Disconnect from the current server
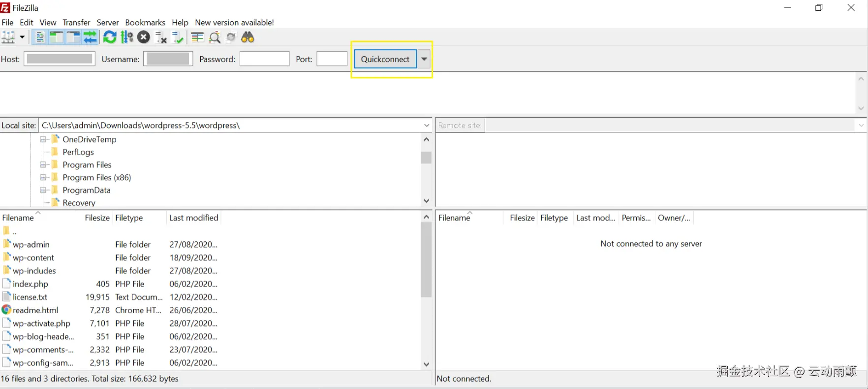This screenshot has width=868, height=389. click(x=161, y=37)
